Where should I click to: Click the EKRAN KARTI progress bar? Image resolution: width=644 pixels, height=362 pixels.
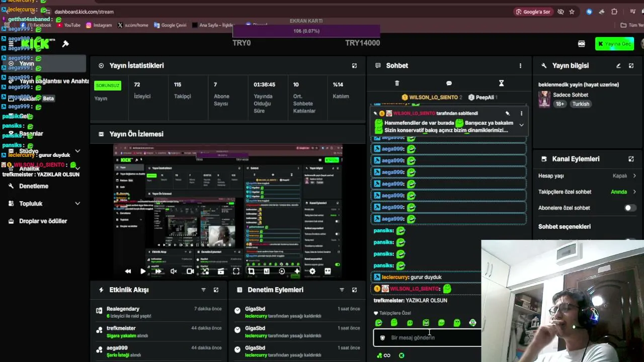(306, 31)
